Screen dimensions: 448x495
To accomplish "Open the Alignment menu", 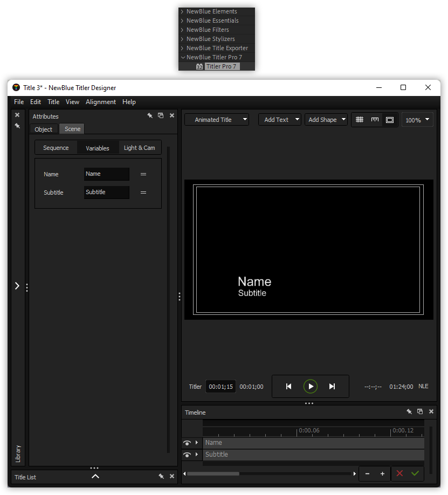I will click(101, 102).
